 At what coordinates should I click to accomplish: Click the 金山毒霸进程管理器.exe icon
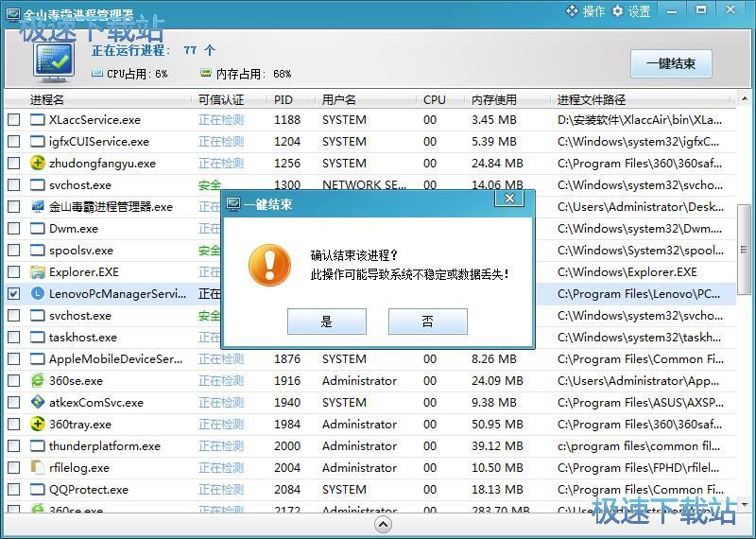point(38,206)
